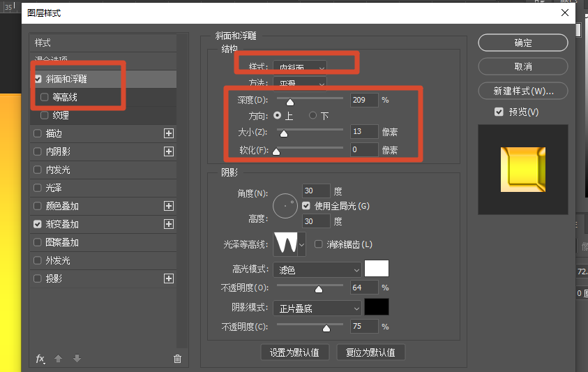Toggle 使用全局光(G) checkbox
The height and width of the screenshot is (372, 588).
click(306, 206)
